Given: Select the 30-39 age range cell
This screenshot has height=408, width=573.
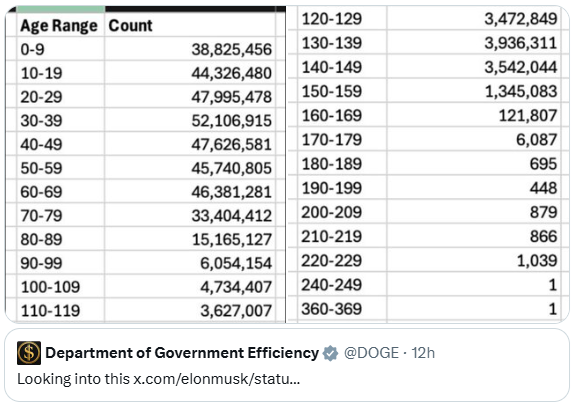Looking at the screenshot, I should (60, 120).
